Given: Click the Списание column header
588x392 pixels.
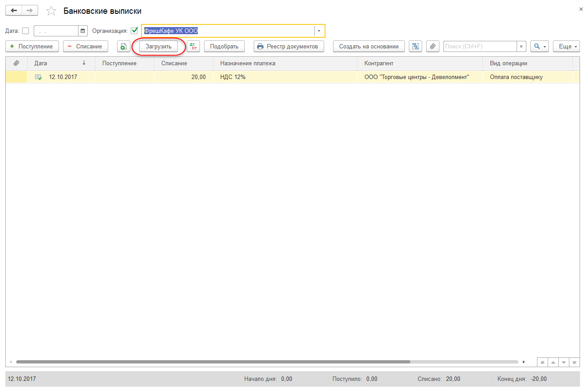Looking at the screenshot, I should (x=184, y=63).
